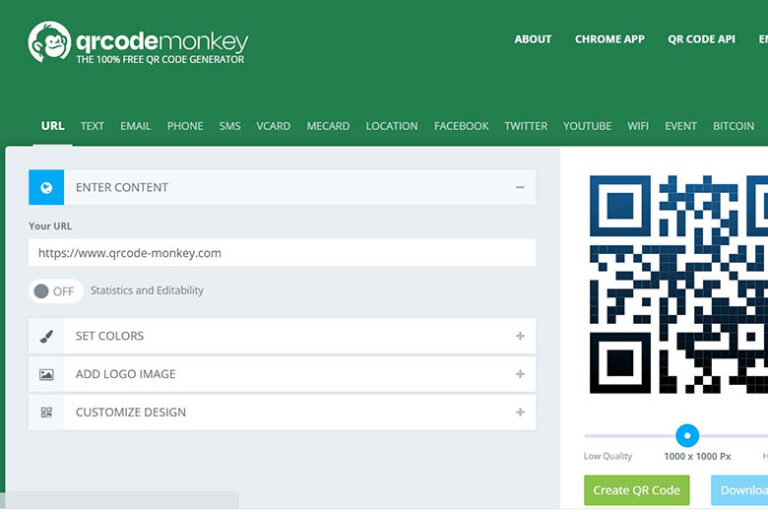Switch to the VCARD tab
This screenshot has width=768, height=512.
pyautogui.click(x=273, y=126)
